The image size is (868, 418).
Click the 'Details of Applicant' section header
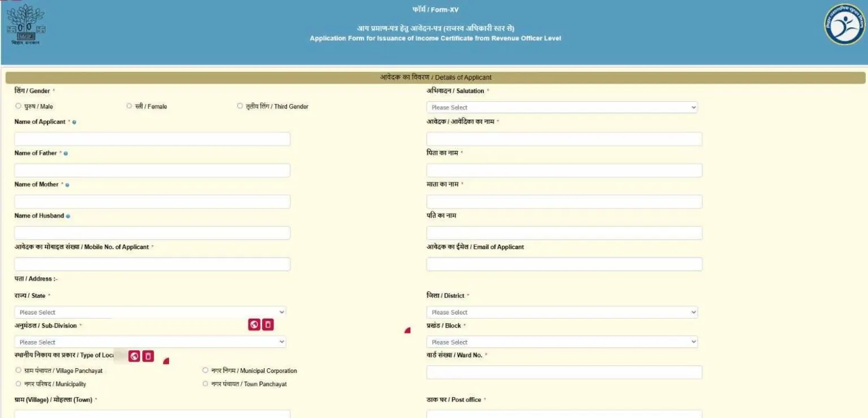coord(435,77)
